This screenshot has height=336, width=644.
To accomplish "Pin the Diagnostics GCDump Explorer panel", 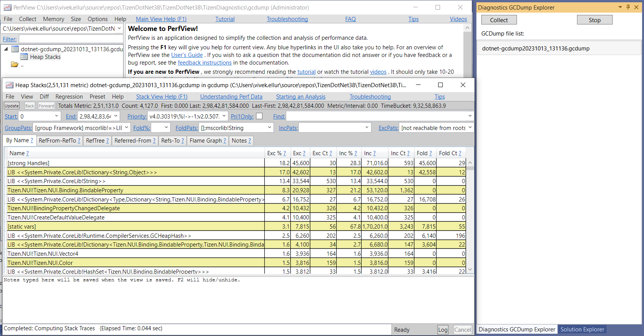I will point(628,7).
